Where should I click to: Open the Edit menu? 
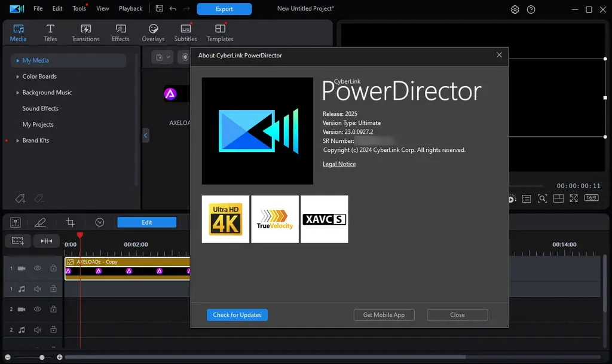(57, 8)
